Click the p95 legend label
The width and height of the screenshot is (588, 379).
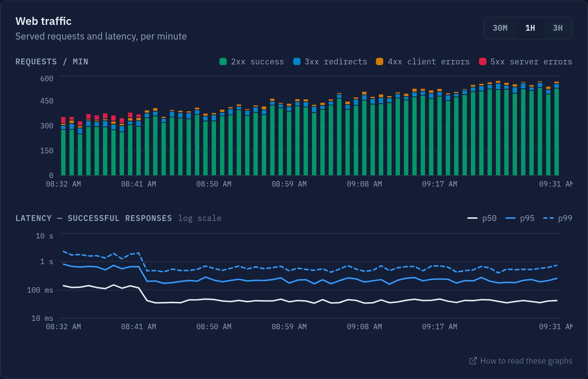tap(527, 218)
